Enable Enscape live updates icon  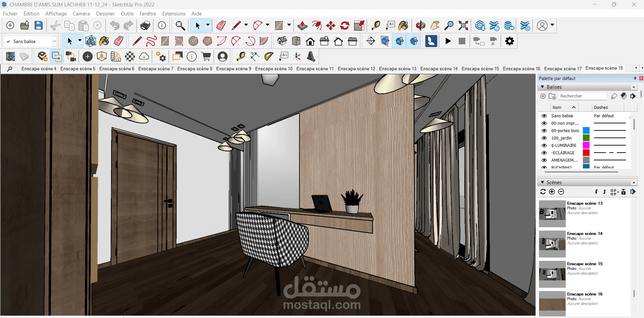point(57,56)
